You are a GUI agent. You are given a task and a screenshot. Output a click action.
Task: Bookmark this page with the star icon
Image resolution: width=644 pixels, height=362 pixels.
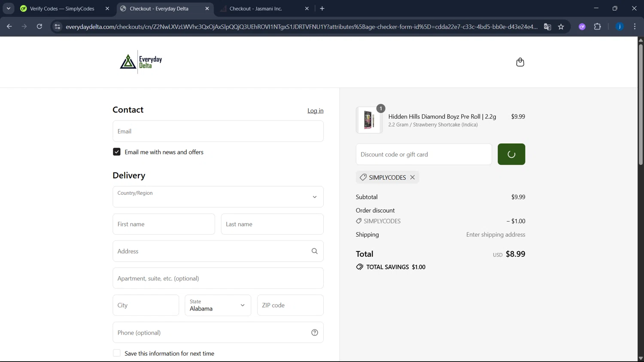point(561,27)
